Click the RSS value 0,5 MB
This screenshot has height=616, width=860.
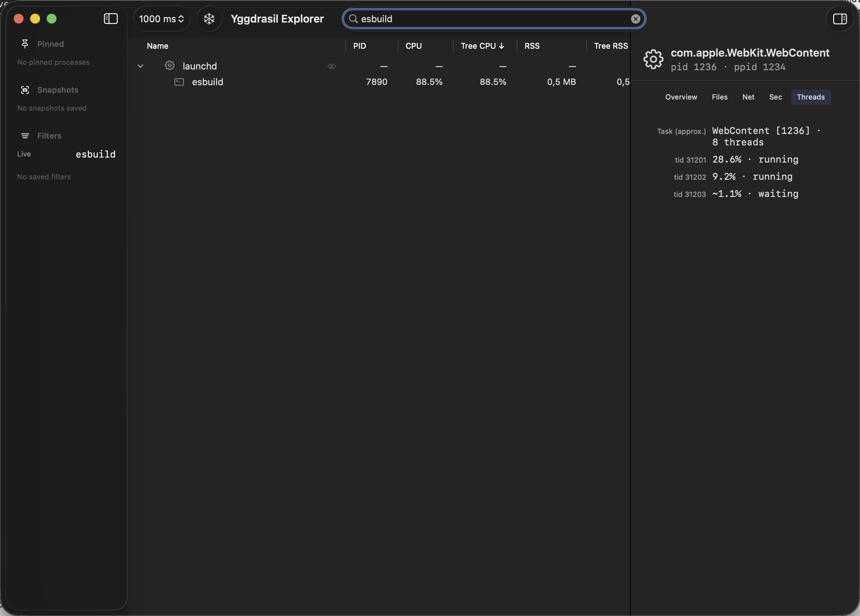coord(561,82)
